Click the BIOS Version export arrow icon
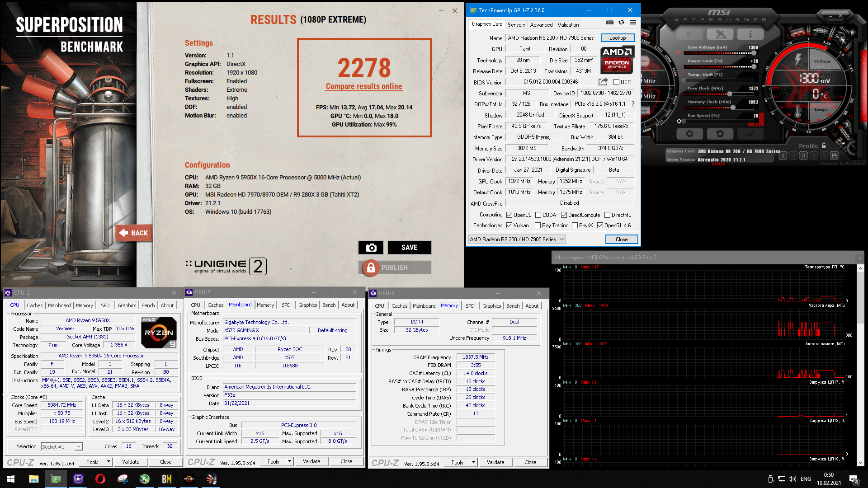 pyautogui.click(x=603, y=82)
